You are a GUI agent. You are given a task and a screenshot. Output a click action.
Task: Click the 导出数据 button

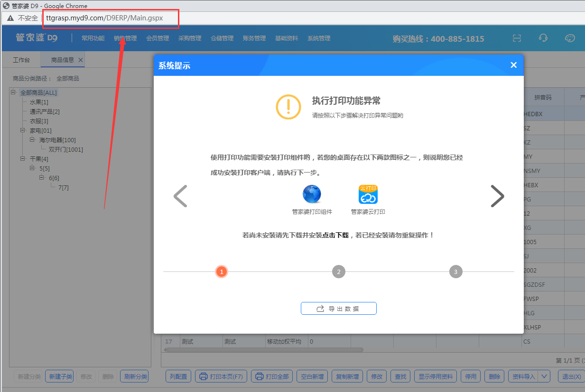click(x=339, y=309)
